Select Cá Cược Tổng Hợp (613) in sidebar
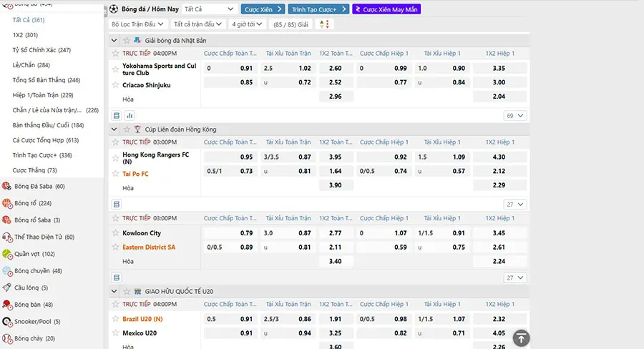Screen dimensions: 644x349 click(46, 140)
